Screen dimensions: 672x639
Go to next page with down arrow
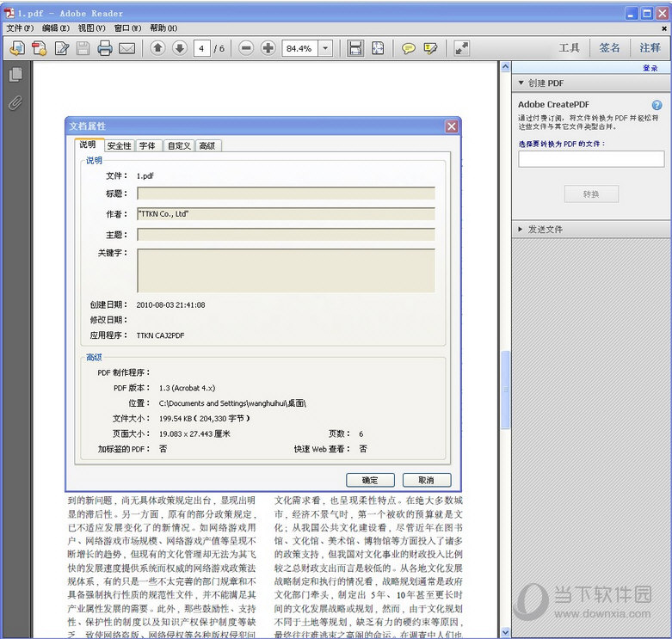tap(180, 48)
